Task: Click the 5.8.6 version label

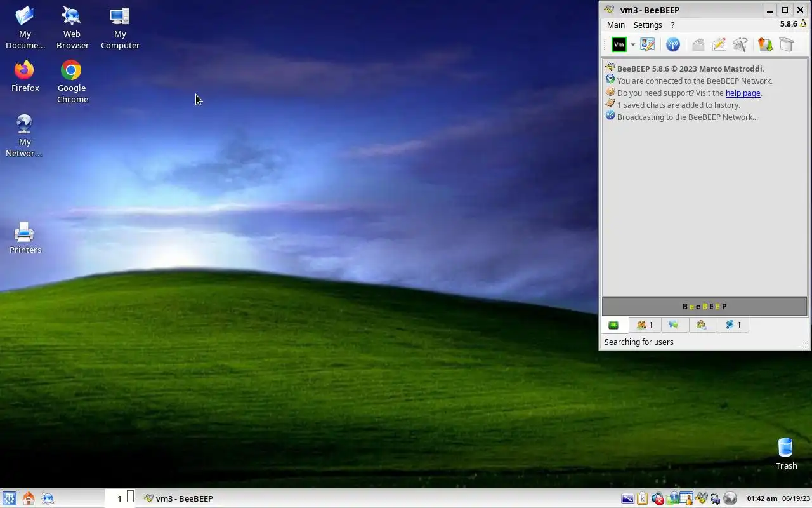Action: tap(789, 24)
